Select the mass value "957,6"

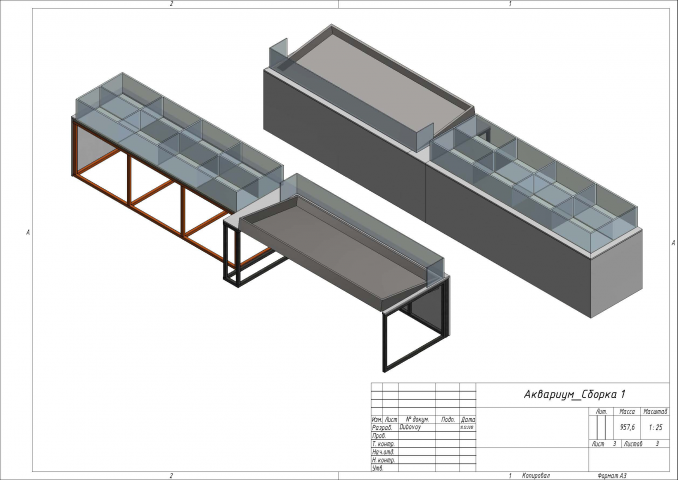pyautogui.click(x=627, y=427)
